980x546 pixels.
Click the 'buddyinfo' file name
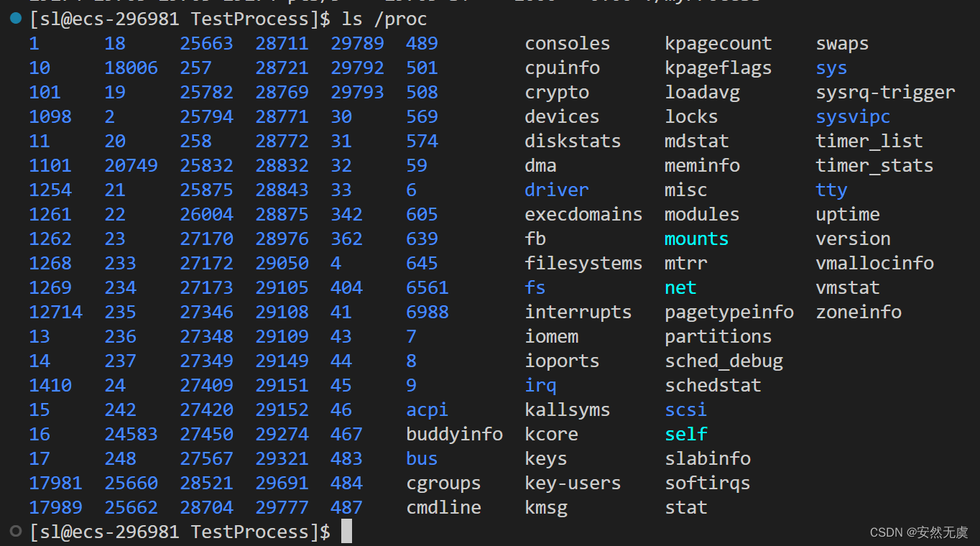[x=455, y=434]
